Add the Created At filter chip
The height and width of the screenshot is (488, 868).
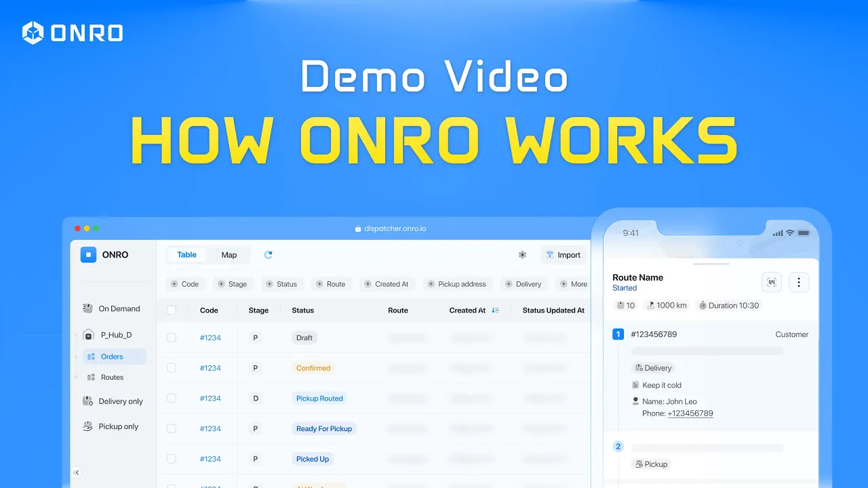pos(387,284)
